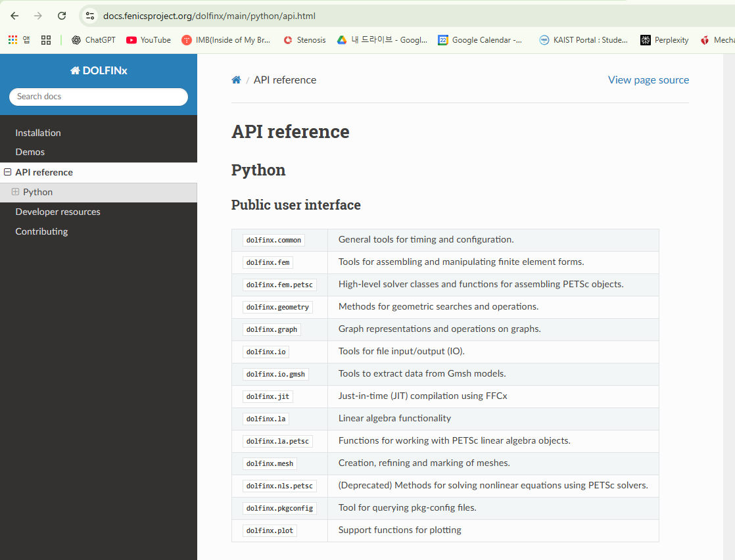Open the dolfinx.fem.petsc module link
The image size is (735, 560).
279,285
